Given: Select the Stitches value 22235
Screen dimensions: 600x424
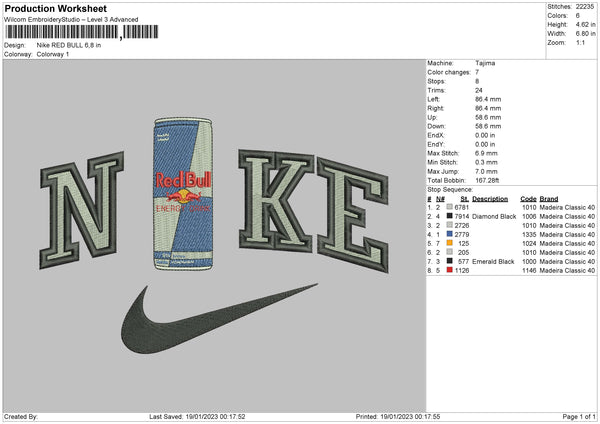Looking at the screenshot, I should point(585,7).
